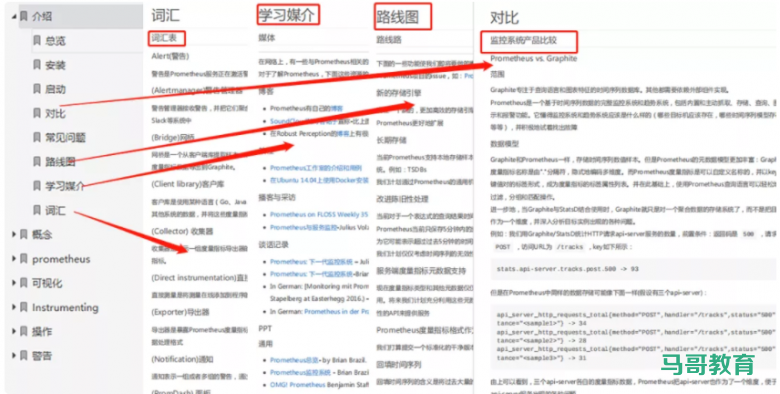Open 下一代监控系统 link ending with Brian
Screen dimensions: 780x394
pyautogui.click(x=311, y=274)
